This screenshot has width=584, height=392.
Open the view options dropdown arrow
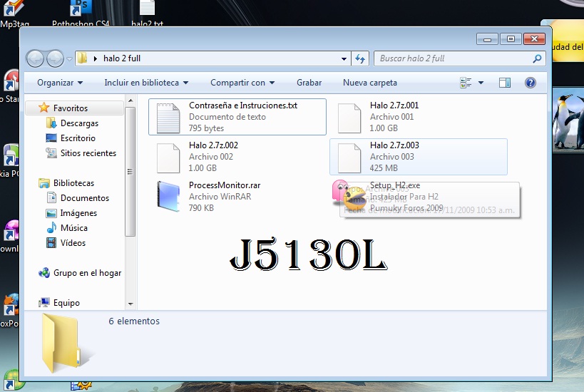click(x=481, y=83)
